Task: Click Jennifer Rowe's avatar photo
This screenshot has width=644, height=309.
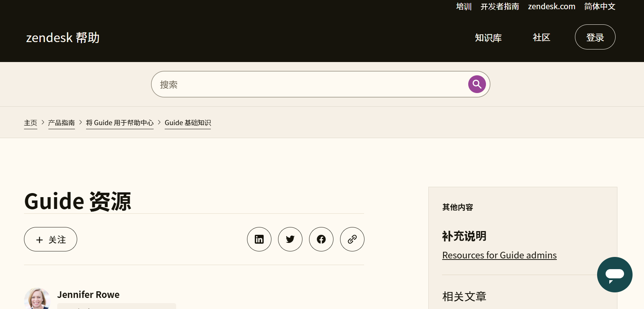Action: pyautogui.click(x=37, y=298)
